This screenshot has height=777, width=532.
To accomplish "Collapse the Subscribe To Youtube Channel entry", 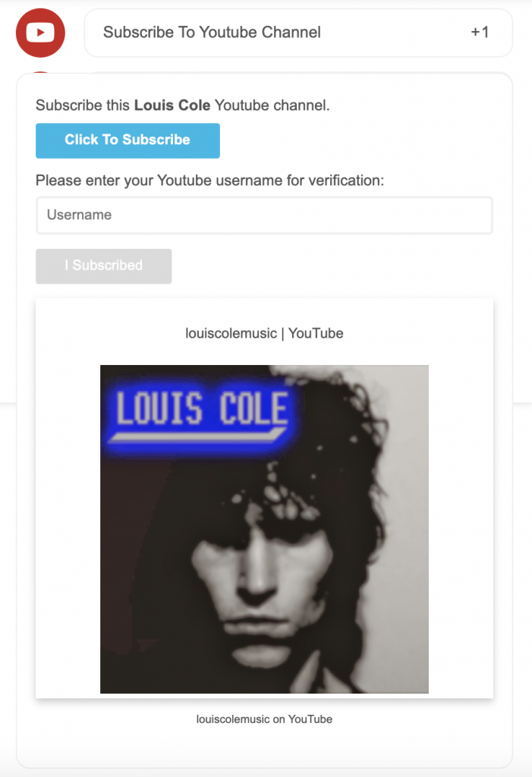I will (x=298, y=33).
